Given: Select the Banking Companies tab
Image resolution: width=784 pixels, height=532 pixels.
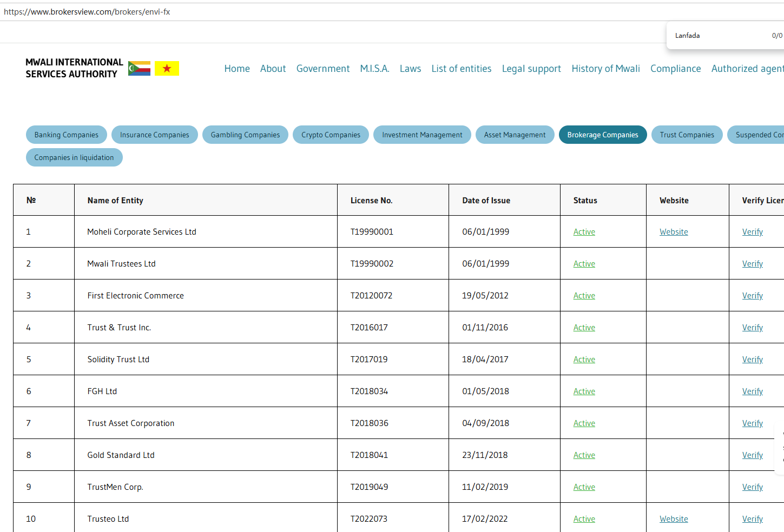Looking at the screenshot, I should [x=67, y=135].
